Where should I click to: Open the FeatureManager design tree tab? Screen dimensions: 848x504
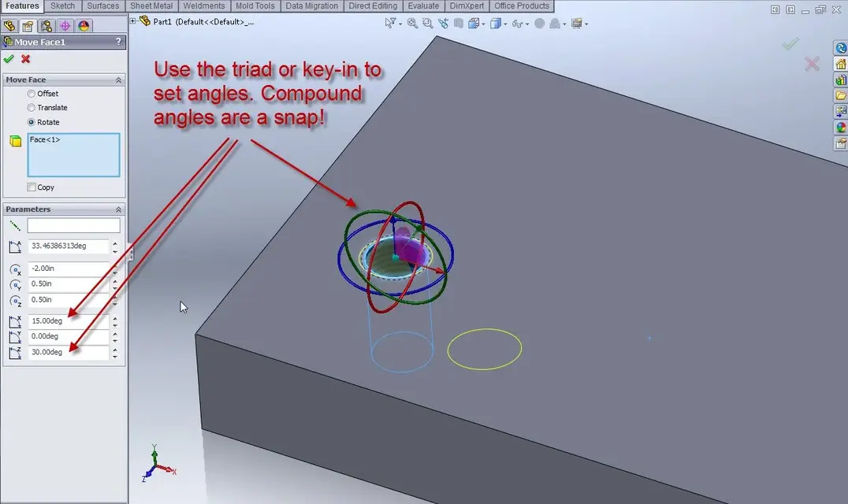pyautogui.click(x=9, y=25)
